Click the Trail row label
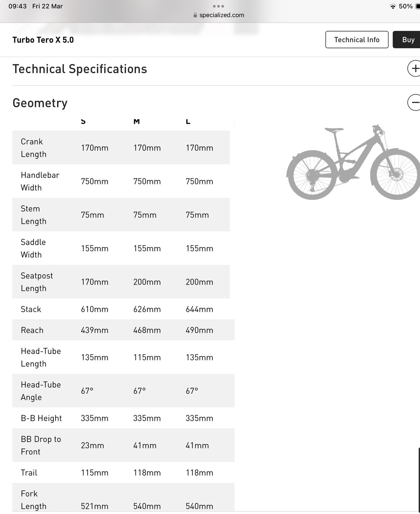 click(x=29, y=473)
